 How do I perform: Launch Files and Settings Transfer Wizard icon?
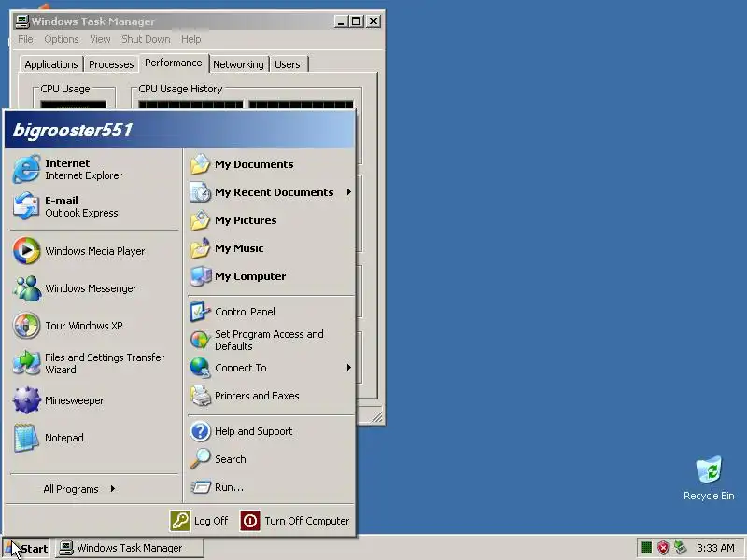pyautogui.click(x=26, y=363)
